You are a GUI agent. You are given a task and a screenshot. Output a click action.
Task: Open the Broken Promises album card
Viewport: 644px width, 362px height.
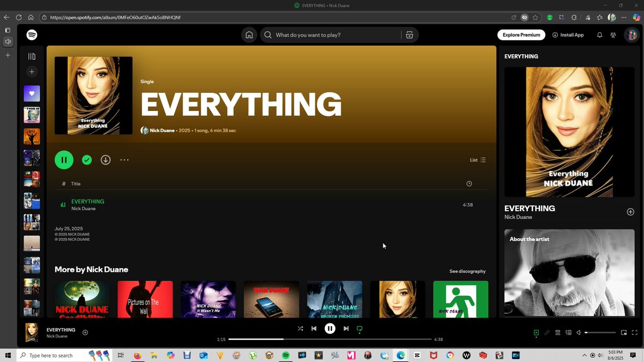click(334, 299)
